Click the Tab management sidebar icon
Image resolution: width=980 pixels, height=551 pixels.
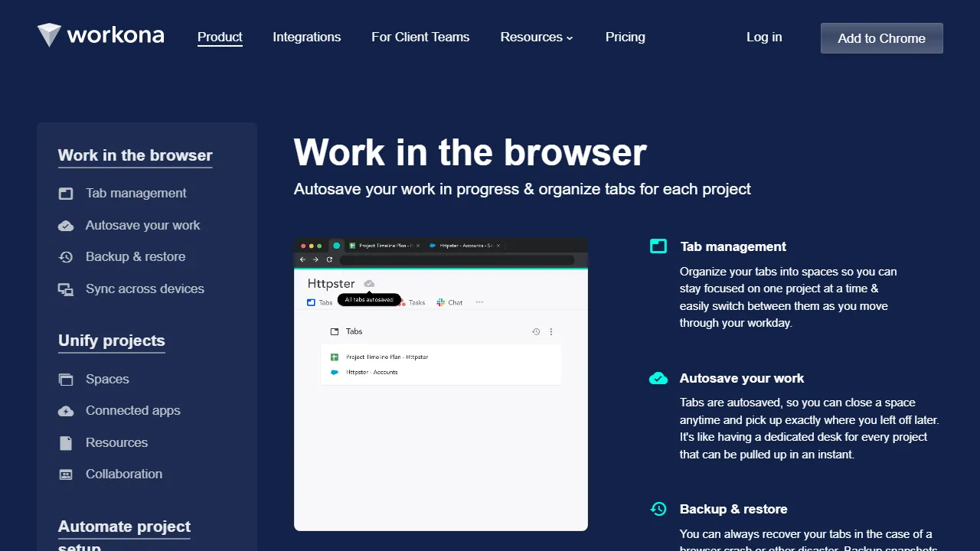coord(66,194)
